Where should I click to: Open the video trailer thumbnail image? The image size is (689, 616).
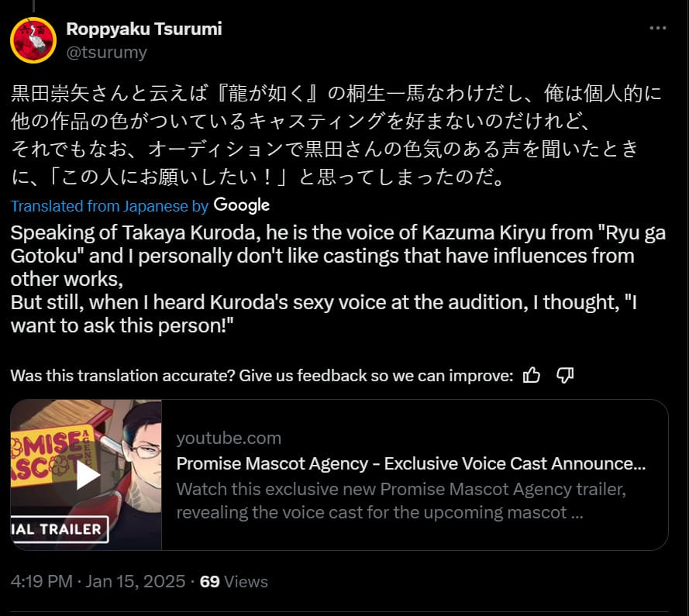pyautogui.click(x=86, y=475)
